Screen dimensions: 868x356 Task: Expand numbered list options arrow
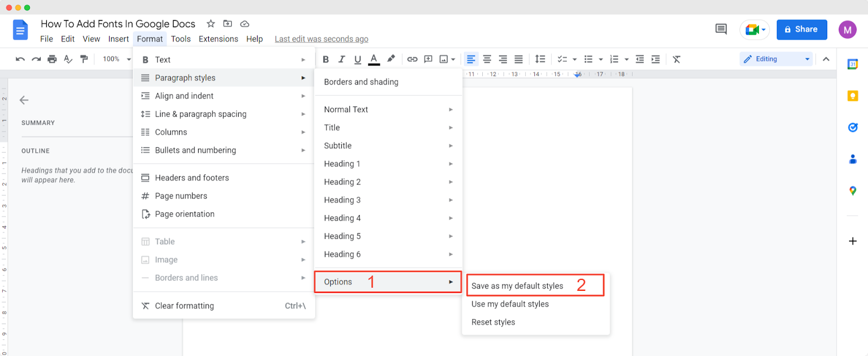(x=627, y=60)
